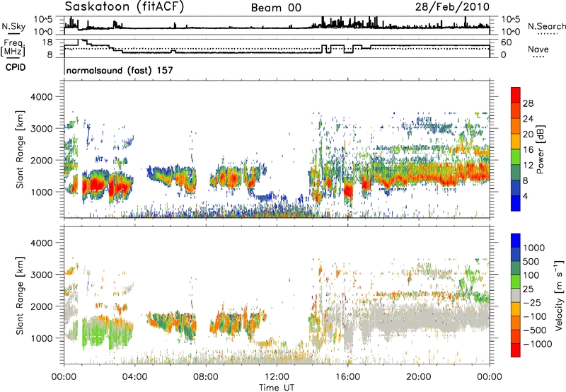Click the 20 dB power colorbar label

point(528,134)
